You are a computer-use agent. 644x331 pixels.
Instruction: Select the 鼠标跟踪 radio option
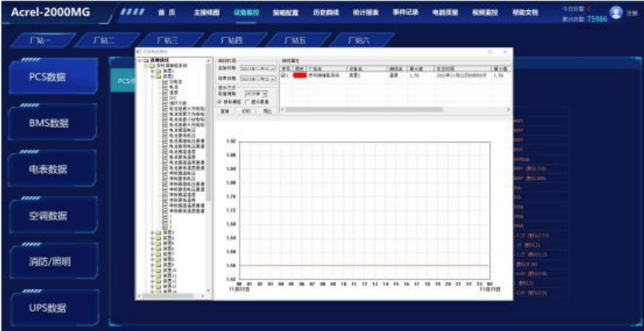[x=220, y=102]
